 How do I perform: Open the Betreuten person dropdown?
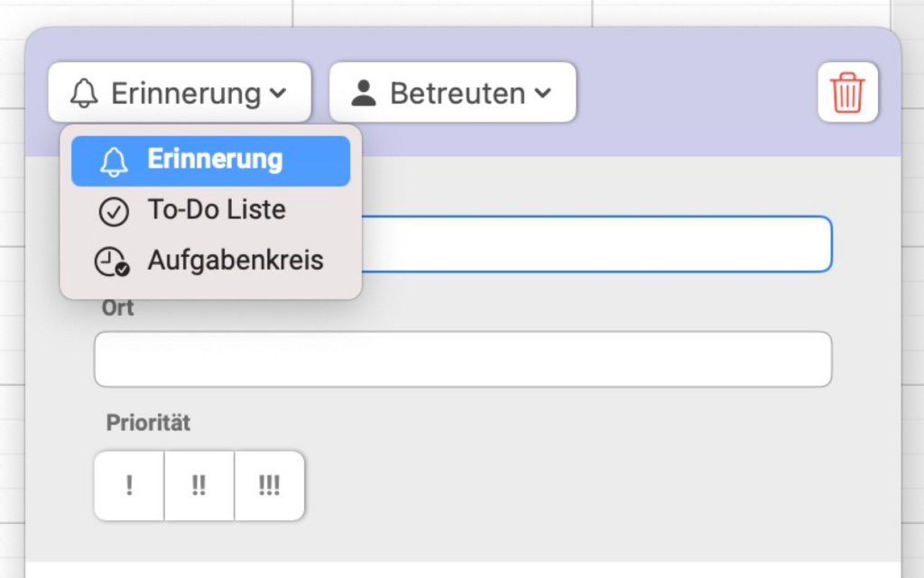453,92
